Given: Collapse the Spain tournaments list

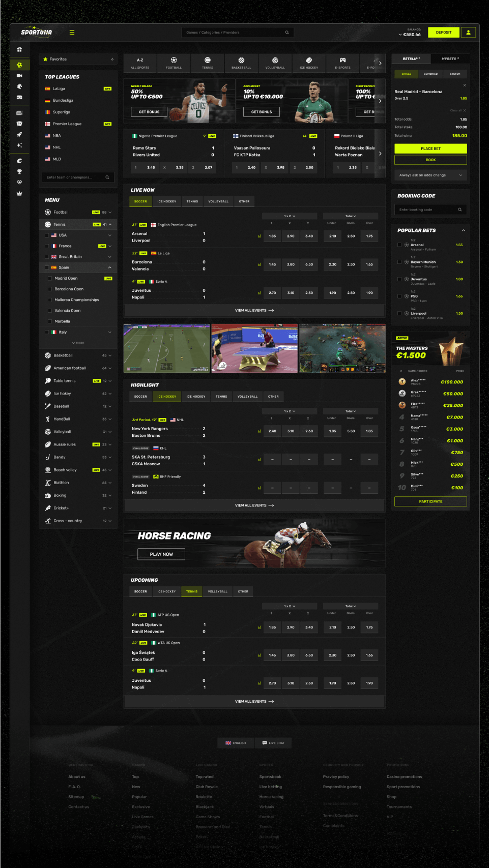Looking at the screenshot, I should coord(109,267).
